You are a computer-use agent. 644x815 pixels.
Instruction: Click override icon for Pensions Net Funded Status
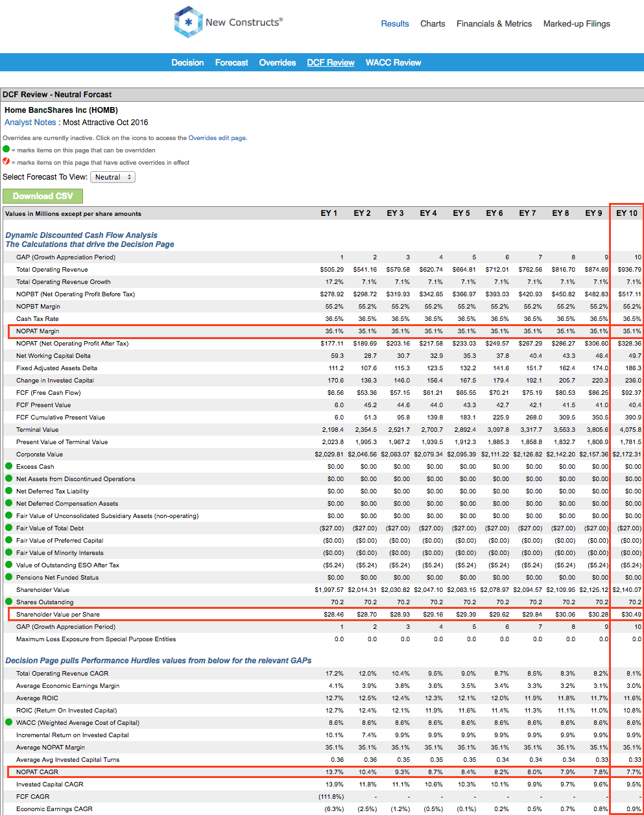point(9,577)
